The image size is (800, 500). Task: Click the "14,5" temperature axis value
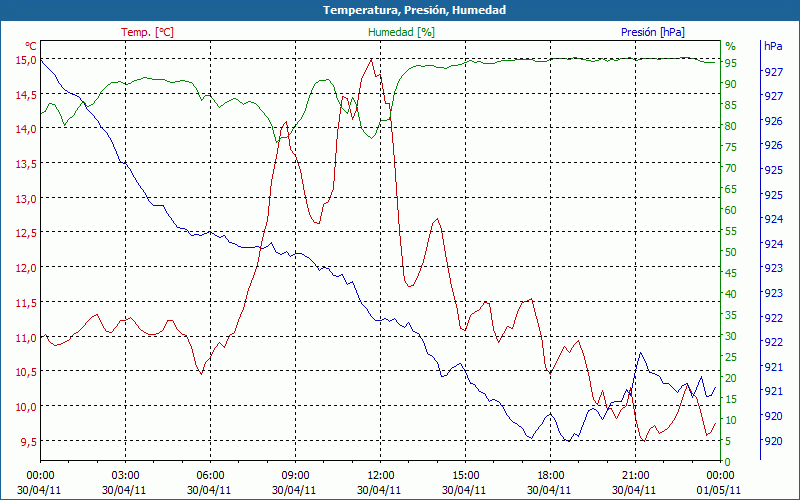click(26, 95)
